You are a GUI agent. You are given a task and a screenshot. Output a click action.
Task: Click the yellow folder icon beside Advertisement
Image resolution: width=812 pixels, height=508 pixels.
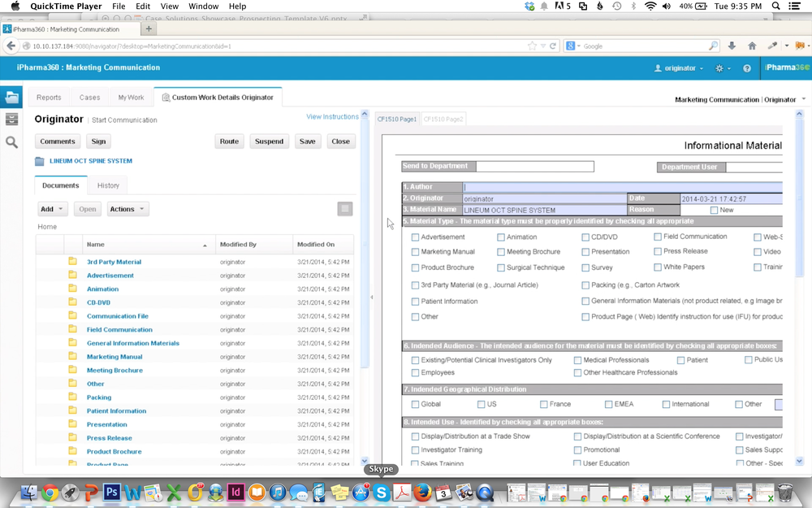pos(71,275)
